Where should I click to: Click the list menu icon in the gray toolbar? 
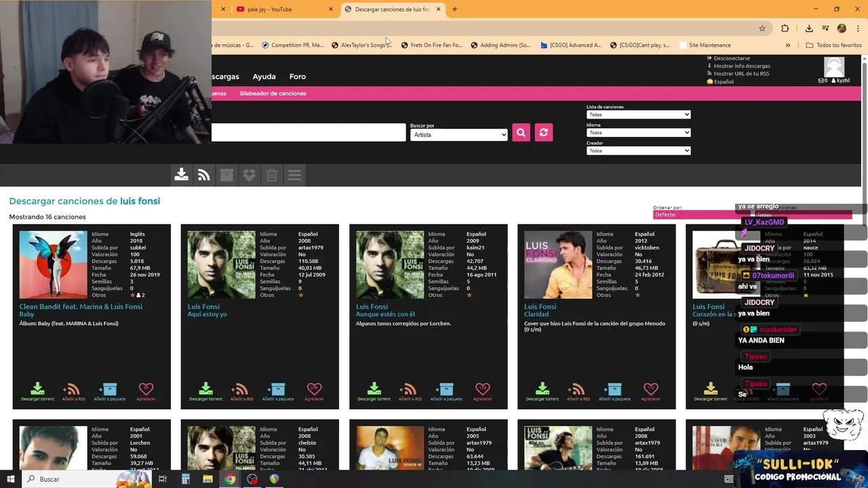294,175
